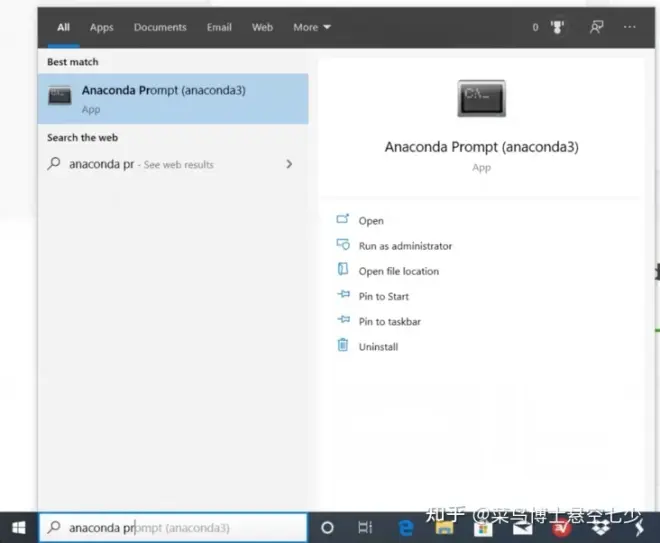Image resolution: width=660 pixels, height=543 pixels.
Task: Click the Uninstall trash icon
Action: (x=343, y=345)
